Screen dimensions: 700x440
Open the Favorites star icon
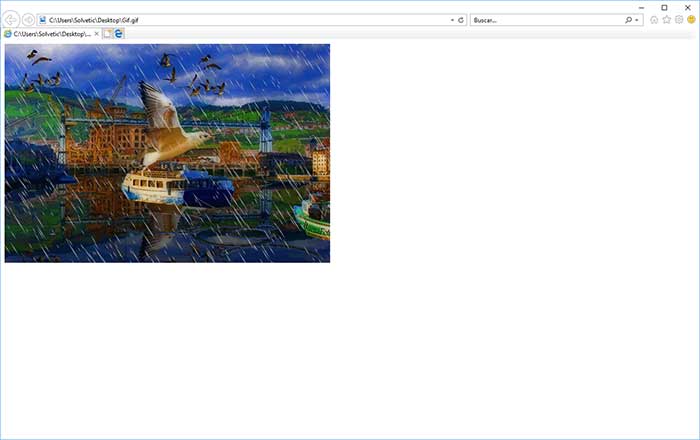point(667,20)
